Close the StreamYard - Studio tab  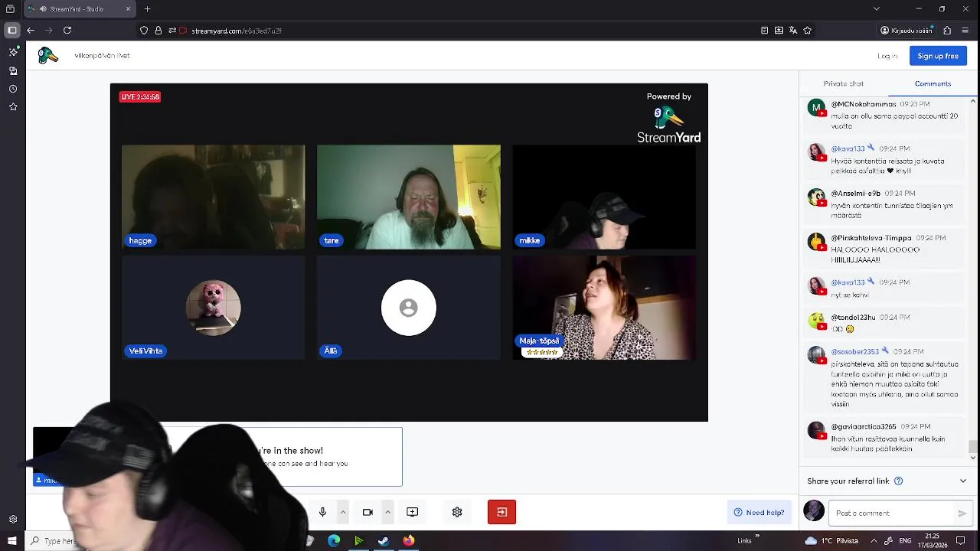[x=128, y=9]
